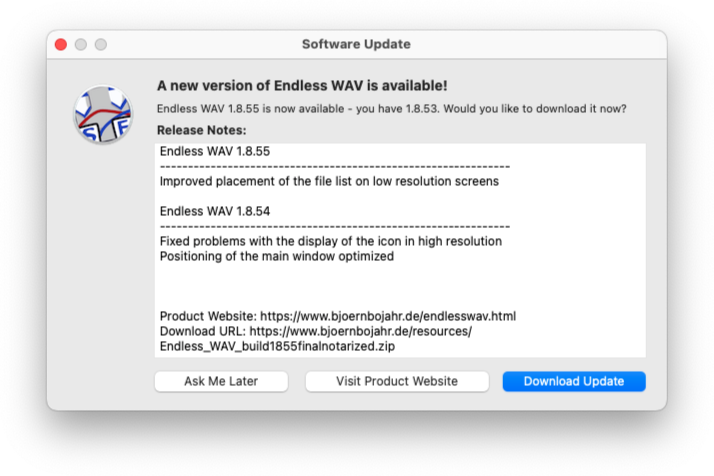Screen dimensions: 714x476
Task: Click the Software Update title text
Action: tap(357, 44)
